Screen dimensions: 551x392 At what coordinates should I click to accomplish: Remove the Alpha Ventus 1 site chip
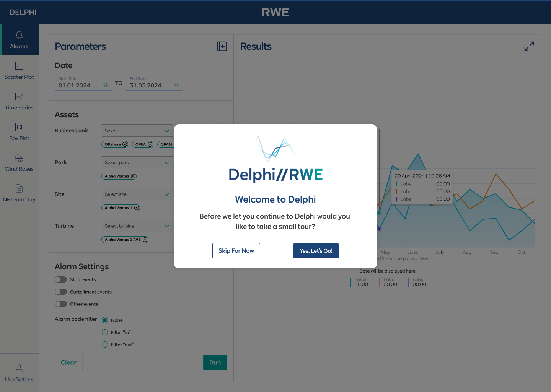pyautogui.click(x=137, y=208)
